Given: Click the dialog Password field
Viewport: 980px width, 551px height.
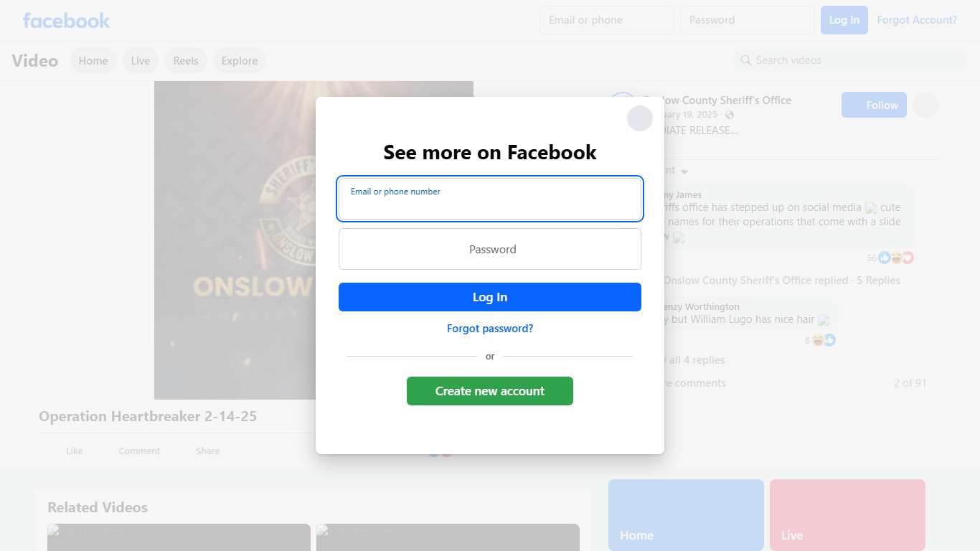Looking at the screenshot, I should click(490, 249).
